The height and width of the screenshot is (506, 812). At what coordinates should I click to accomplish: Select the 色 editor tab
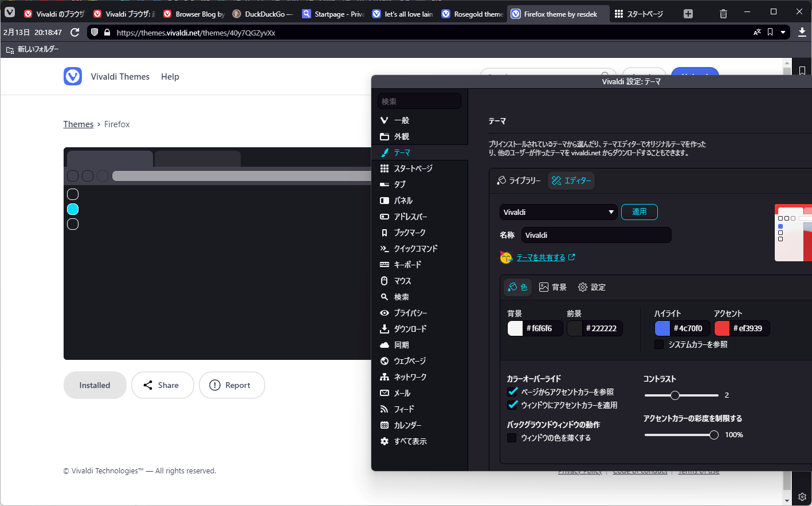click(518, 287)
